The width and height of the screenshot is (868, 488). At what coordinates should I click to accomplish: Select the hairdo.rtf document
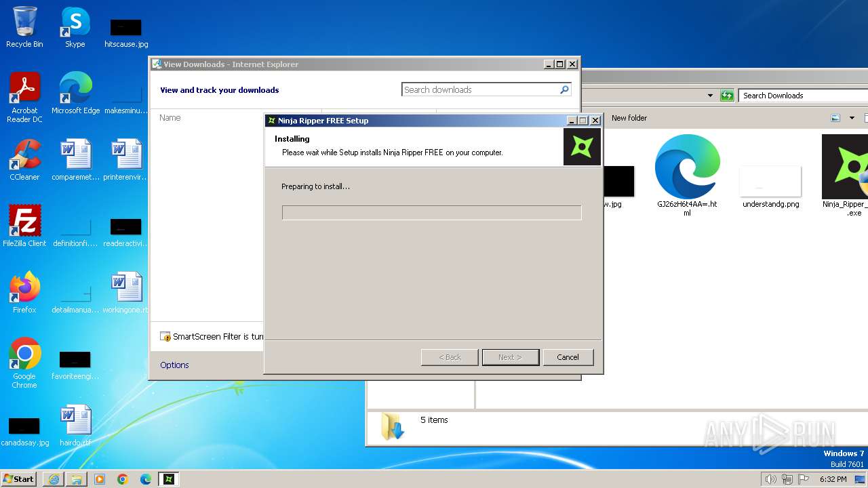click(x=75, y=425)
